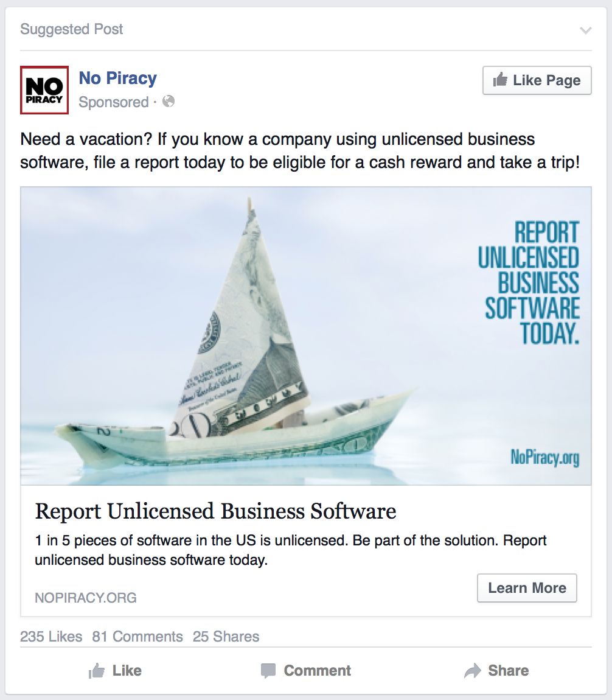Click the Like Page button
The width and height of the screenshot is (612, 700).
point(537,80)
